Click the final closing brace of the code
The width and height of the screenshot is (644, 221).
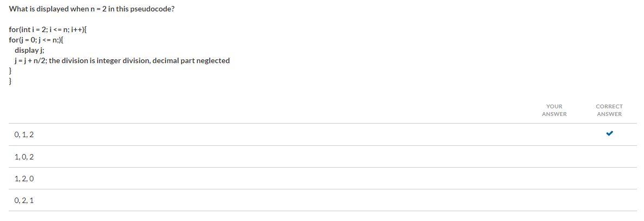(x=10, y=81)
